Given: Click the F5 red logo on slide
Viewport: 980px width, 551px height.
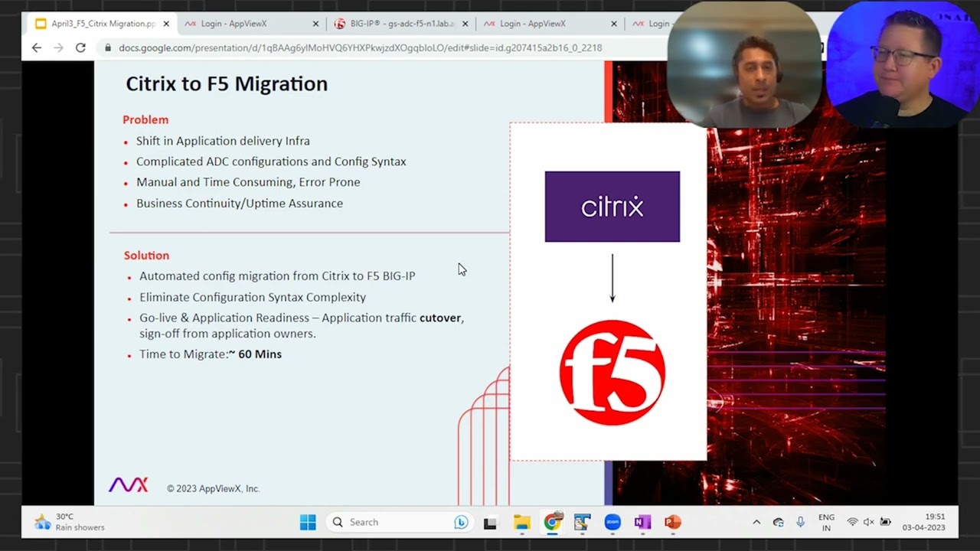Looking at the screenshot, I should 612,373.
